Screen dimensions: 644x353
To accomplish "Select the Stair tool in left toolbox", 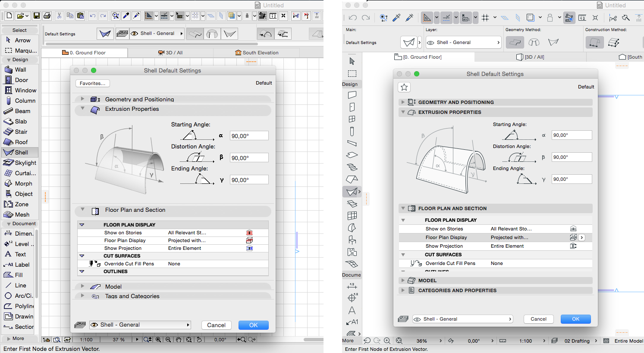I will click(x=20, y=132).
